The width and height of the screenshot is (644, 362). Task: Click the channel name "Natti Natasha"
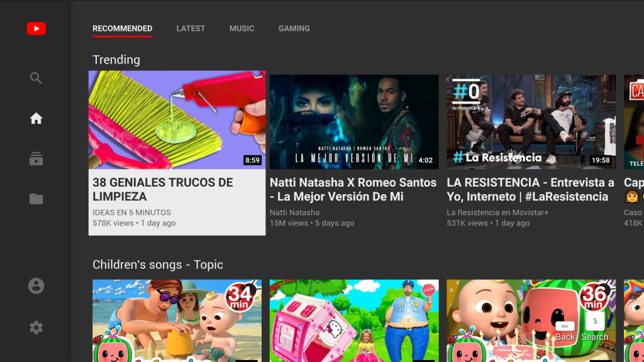pyautogui.click(x=294, y=212)
